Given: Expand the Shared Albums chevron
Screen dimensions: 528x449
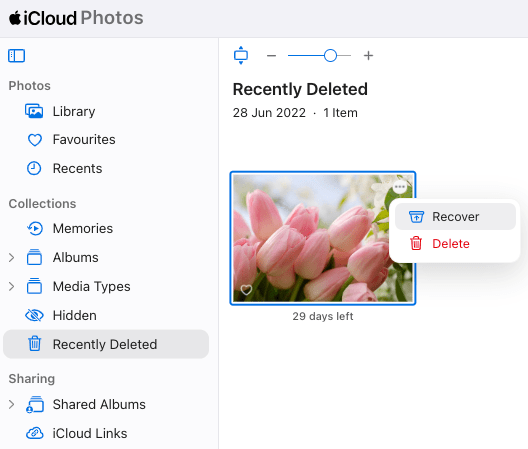Looking at the screenshot, I should (11, 404).
